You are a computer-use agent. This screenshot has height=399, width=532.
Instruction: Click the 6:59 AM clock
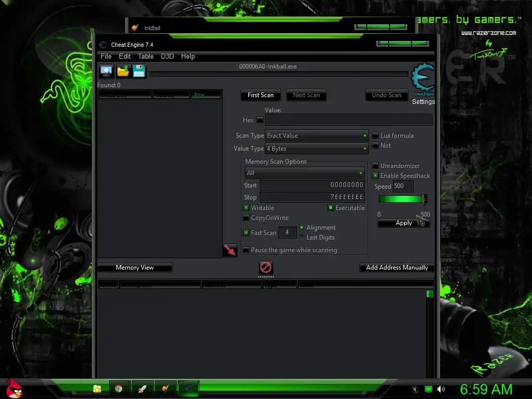tap(486, 390)
